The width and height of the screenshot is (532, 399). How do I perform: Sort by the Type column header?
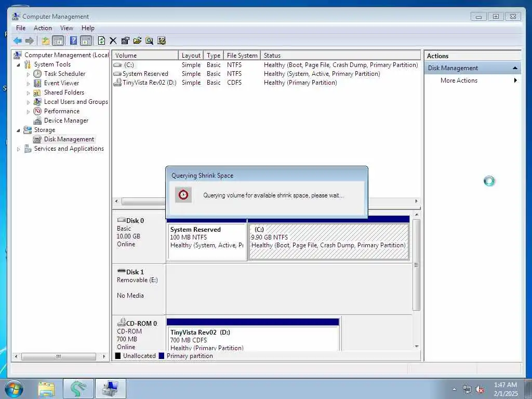click(214, 55)
